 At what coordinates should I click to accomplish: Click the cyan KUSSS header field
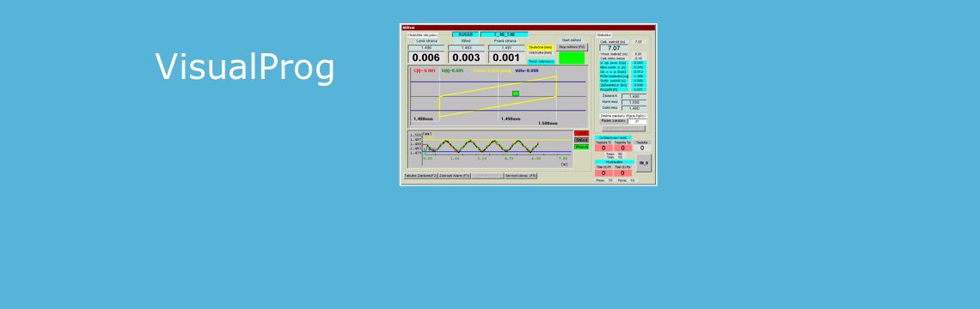click(466, 34)
